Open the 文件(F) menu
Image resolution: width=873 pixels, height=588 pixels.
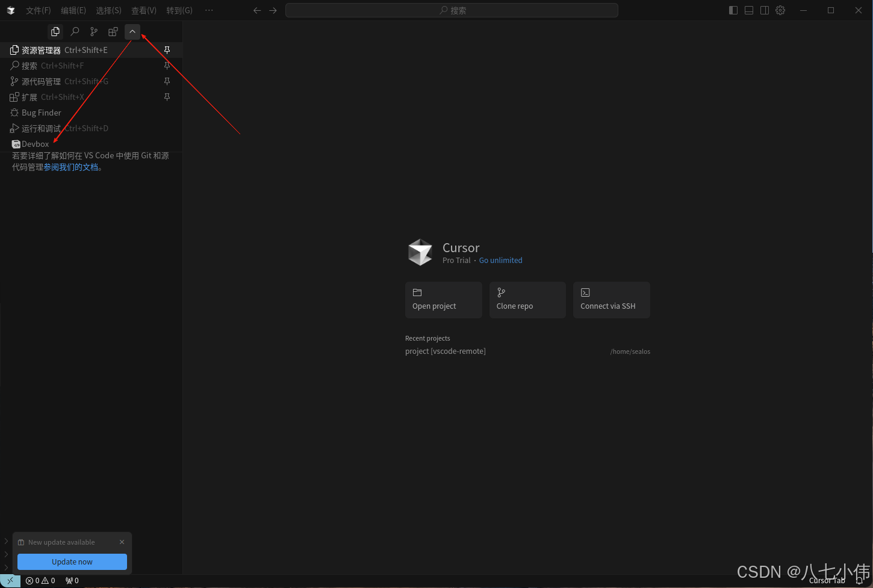coord(39,10)
